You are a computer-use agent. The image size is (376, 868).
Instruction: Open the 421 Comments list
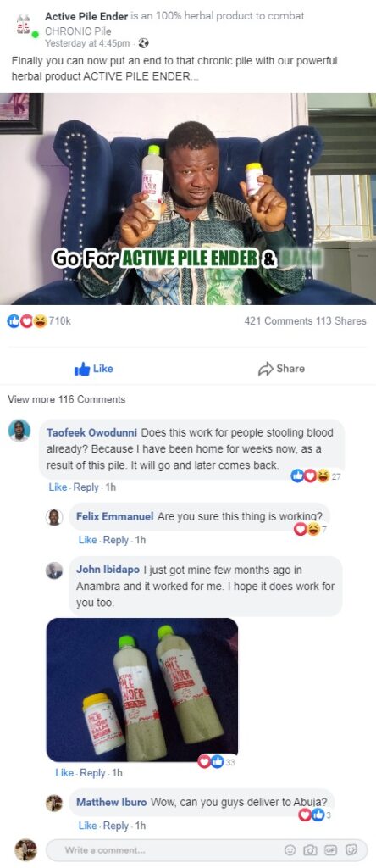click(x=278, y=321)
